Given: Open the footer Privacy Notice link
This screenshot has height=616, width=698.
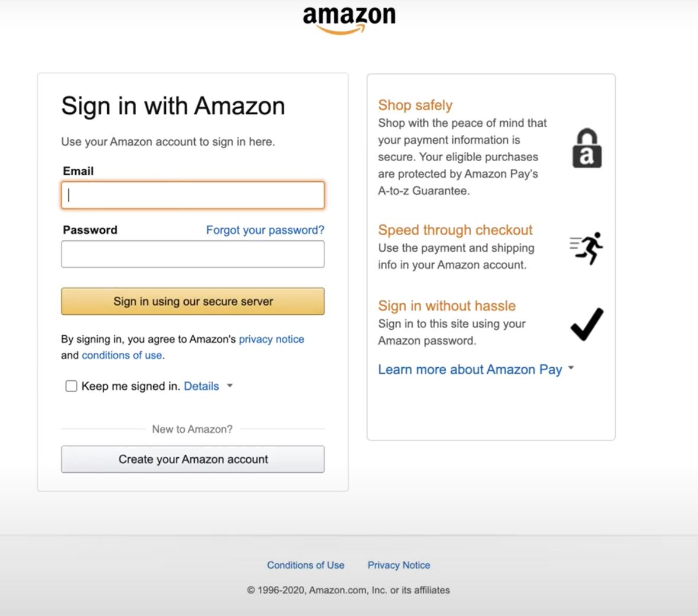Looking at the screenshot, I should tap(398, 565).
